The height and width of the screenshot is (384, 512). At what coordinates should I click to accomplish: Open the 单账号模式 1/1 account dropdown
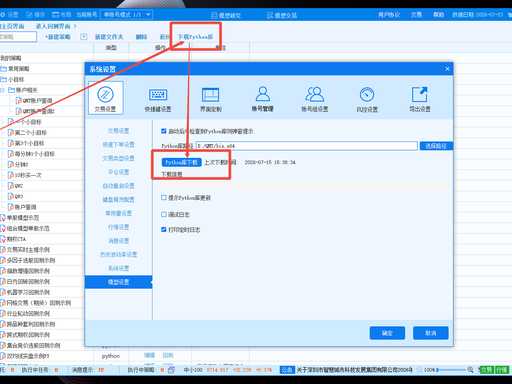[x=126, y=15]
